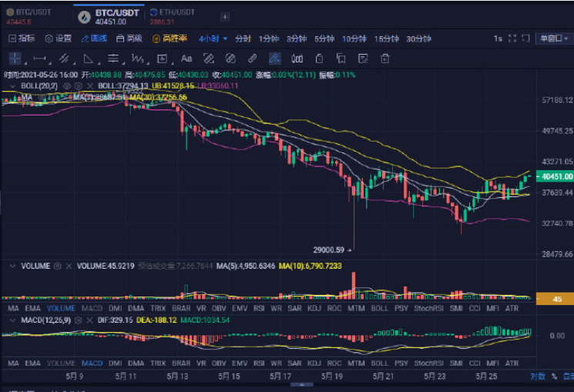Click the trash icon to delete drawings
Viewport: 574px width, 392px height.
tap(385, 59)
